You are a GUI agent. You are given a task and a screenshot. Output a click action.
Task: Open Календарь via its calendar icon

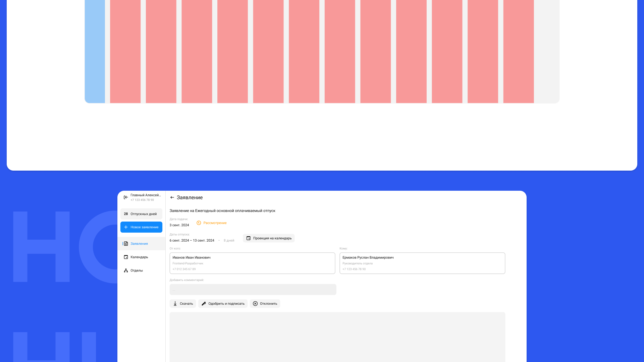tap(125, 257)
